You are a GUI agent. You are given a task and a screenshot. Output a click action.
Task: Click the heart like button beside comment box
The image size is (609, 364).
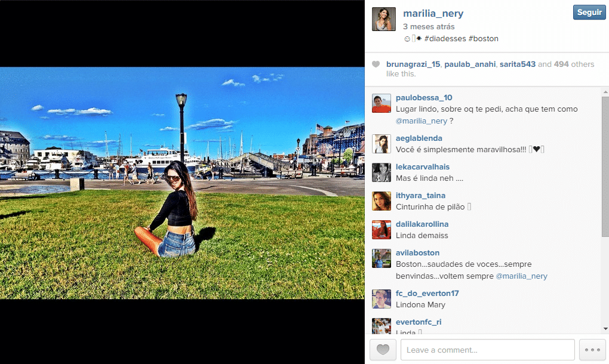pos(383,350)
